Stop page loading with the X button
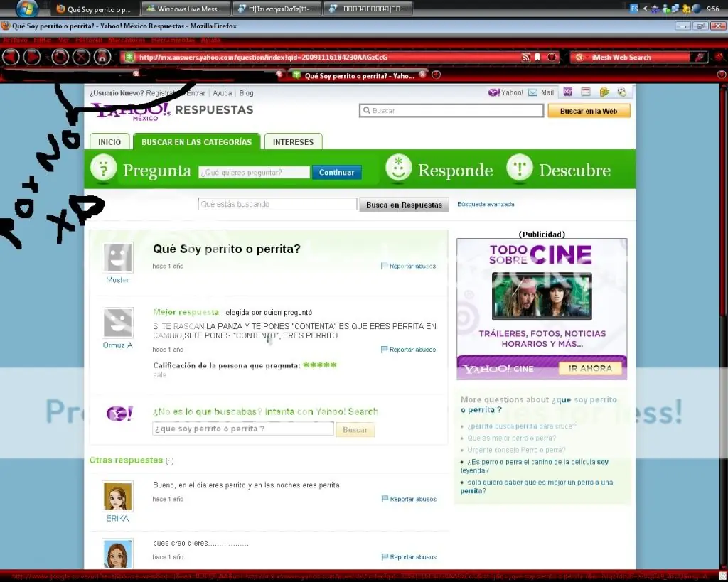Screen dimensions: 728x582 pyautogui.click(x=81, y=57)
